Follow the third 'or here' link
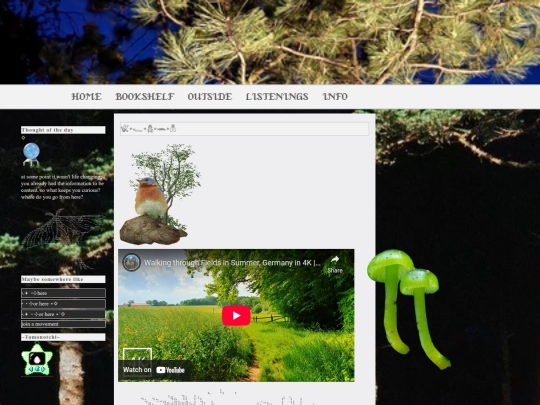 point(63,314)
